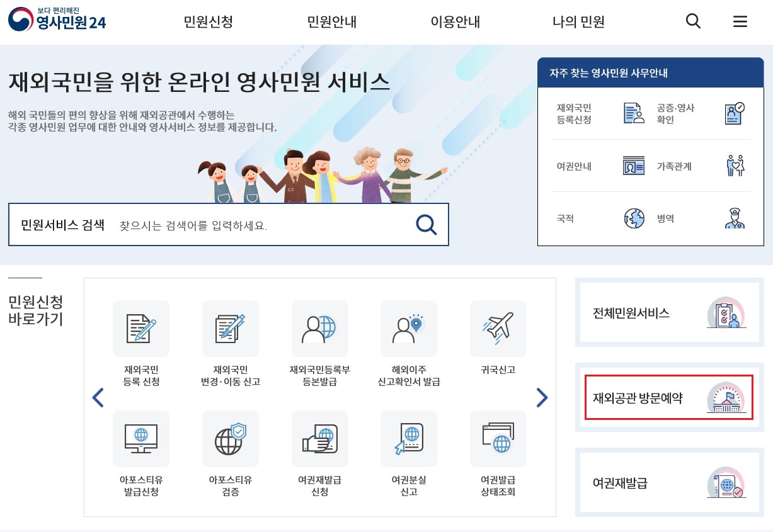Open the header search magnifier icon
Image resolution: width=773 pixels, height=532 pixels.
[693, 21]
